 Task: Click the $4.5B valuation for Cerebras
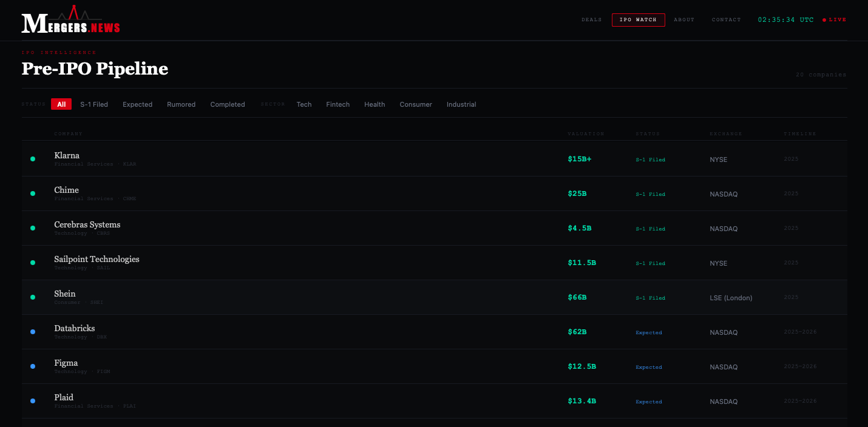click(580, 228)
